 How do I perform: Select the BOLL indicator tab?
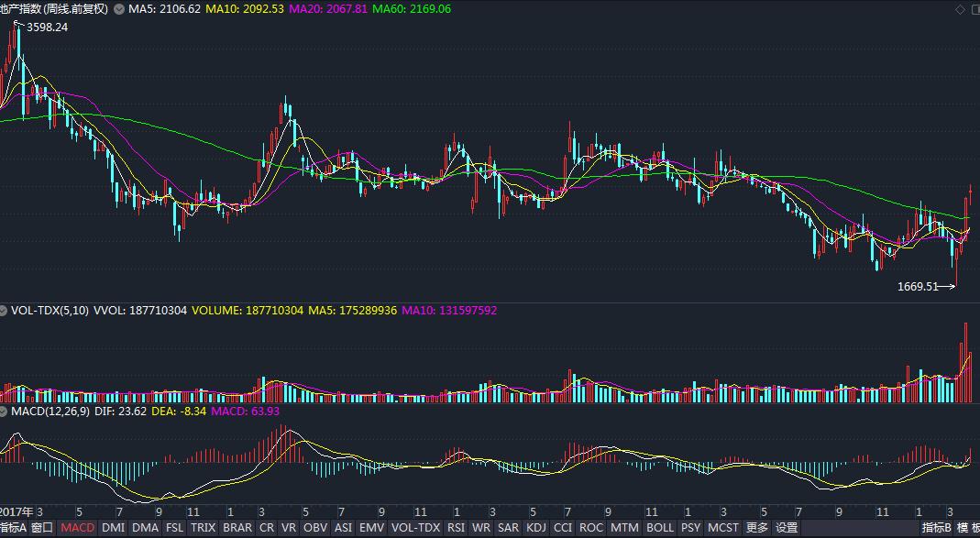click(x=661, y=528)
